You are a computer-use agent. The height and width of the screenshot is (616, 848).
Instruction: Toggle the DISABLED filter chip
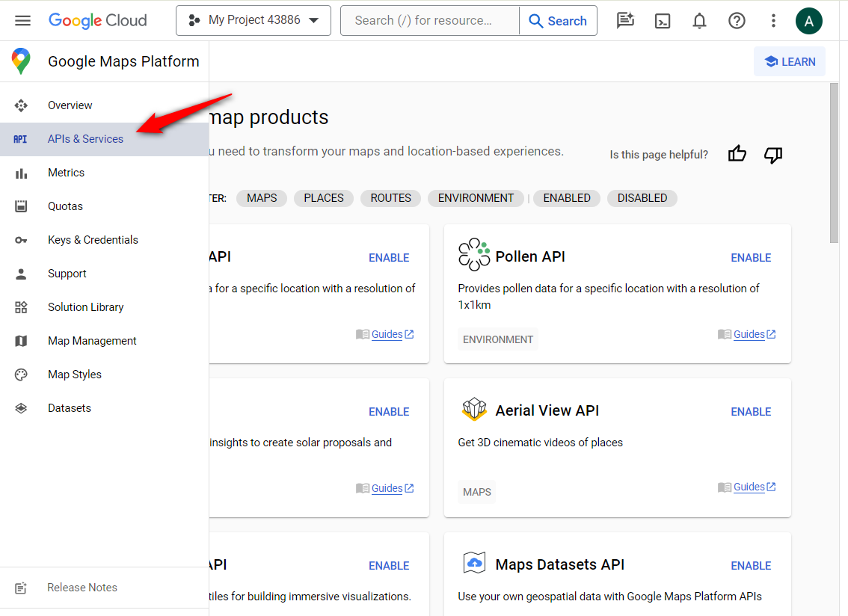coord(642,199)
